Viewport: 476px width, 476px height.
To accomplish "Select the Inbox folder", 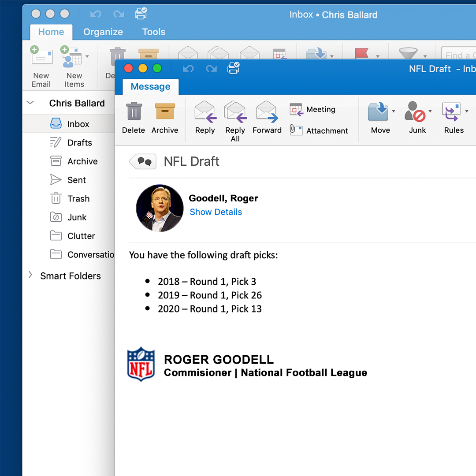I will pos(69,123).
